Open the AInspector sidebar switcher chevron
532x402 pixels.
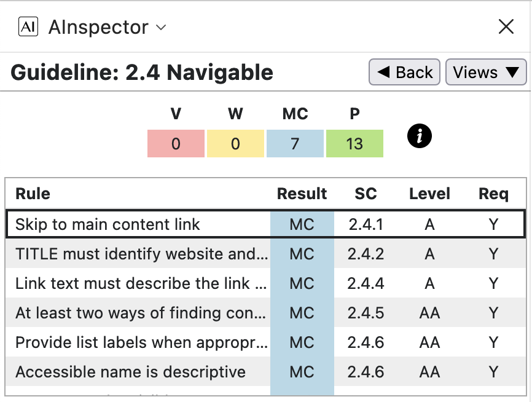(161, 27)
